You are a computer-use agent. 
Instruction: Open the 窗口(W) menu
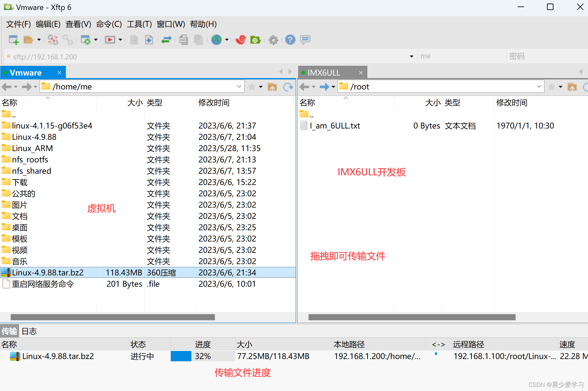[x=171, y=24]
